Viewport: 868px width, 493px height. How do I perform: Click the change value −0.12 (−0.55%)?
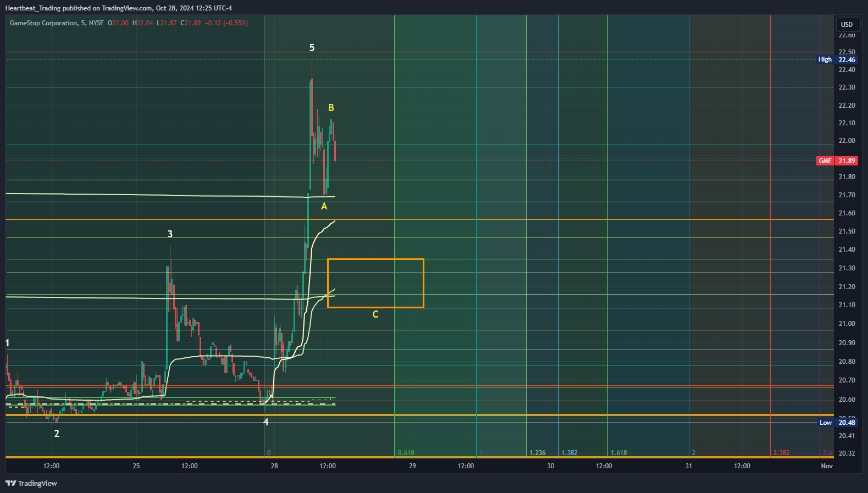click(x=226, y=23)
